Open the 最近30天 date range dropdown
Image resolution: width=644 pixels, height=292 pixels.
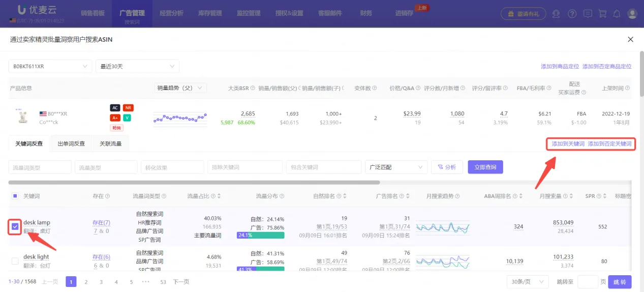coord(137,66)
